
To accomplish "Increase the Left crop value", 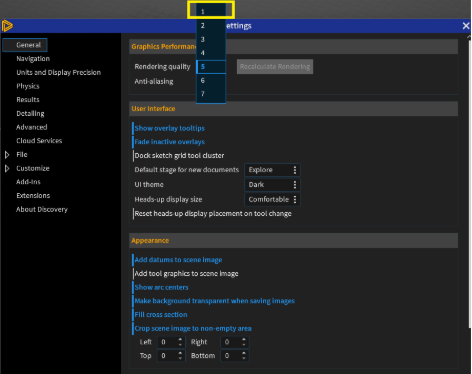I will [x=180, y=339].
